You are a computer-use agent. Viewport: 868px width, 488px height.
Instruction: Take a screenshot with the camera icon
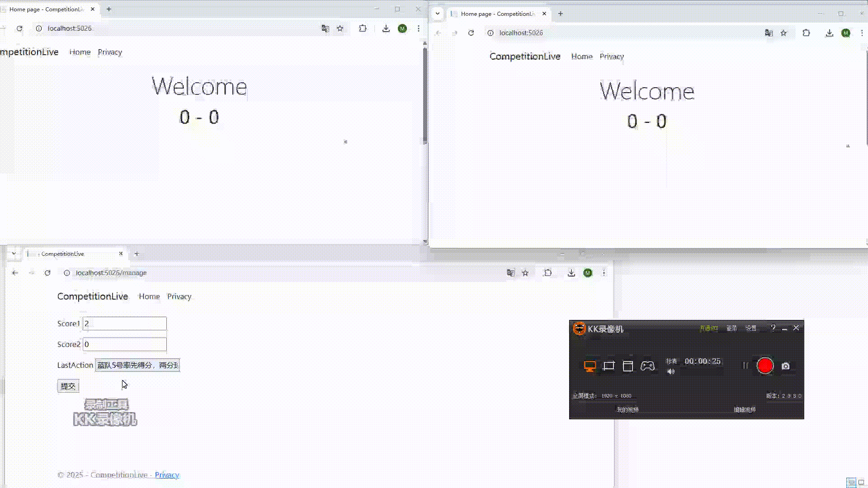pyautogui.click(x=786, y=366)
